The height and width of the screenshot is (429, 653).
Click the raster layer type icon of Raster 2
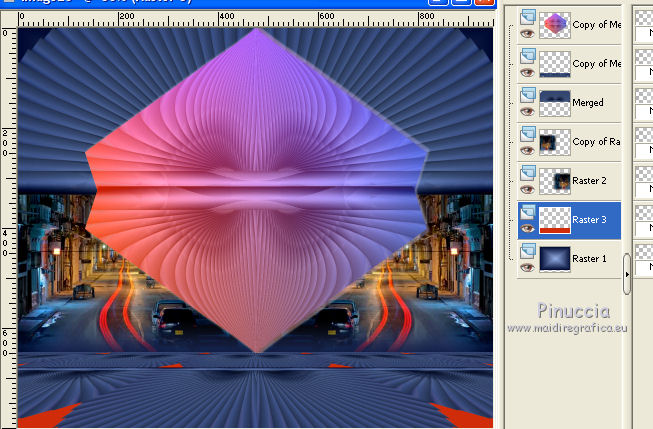pyautogui.click(x=528, y=173)
